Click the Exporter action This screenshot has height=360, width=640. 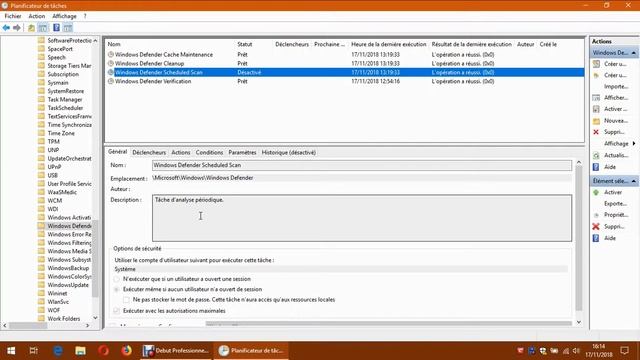click(x=615, y=204)
